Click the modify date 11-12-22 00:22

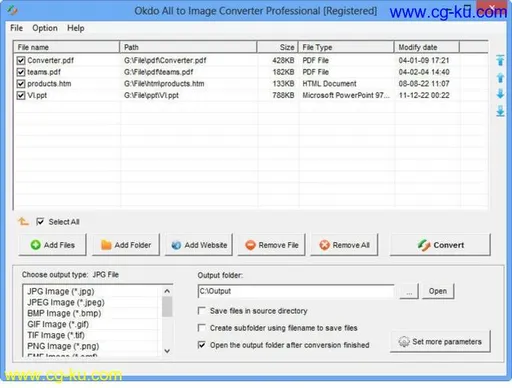click(x=424, y=95)
